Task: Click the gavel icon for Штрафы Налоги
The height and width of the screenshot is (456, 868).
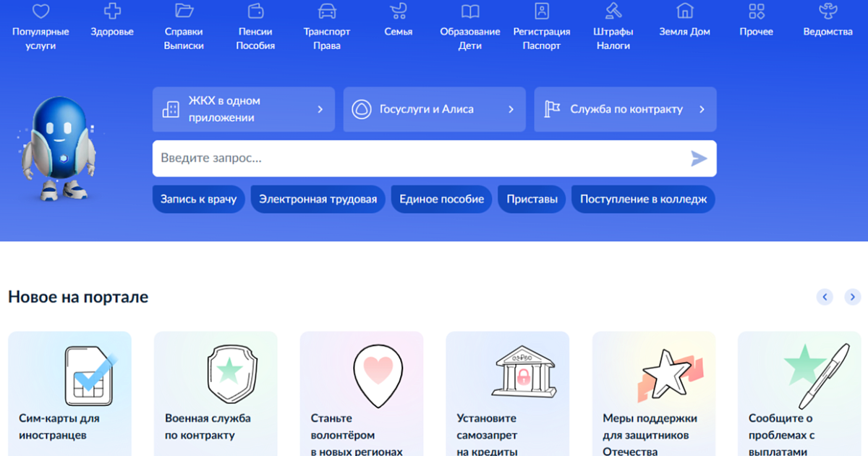Action: tap(613, 11)
